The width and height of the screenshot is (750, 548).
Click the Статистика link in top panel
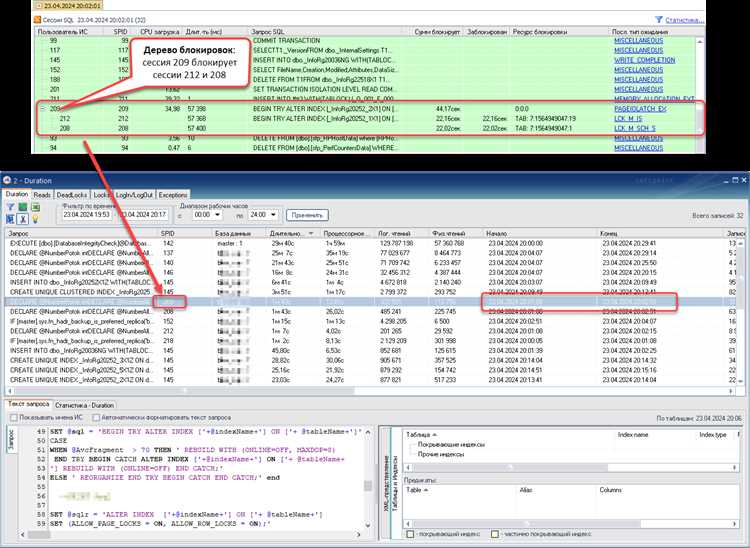[x=684, y=20]
